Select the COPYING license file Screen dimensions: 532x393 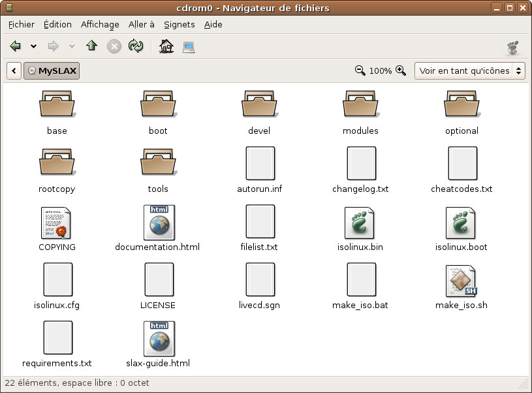[x=57, y=223]
